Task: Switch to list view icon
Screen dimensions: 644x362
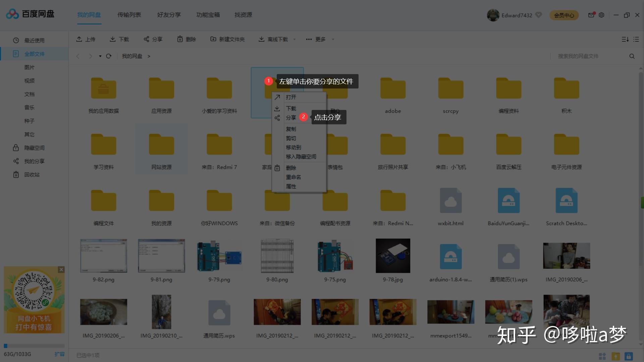Action: pyautogui.click(x=636, y=39)
